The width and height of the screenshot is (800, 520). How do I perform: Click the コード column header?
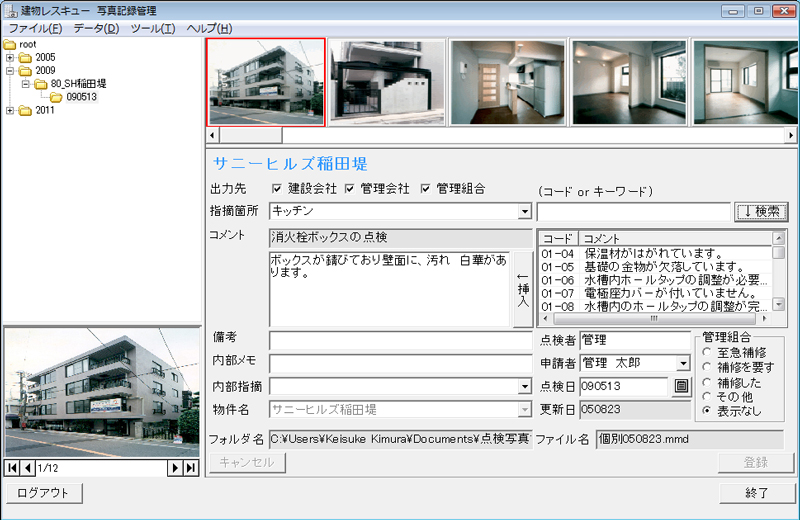559,238
